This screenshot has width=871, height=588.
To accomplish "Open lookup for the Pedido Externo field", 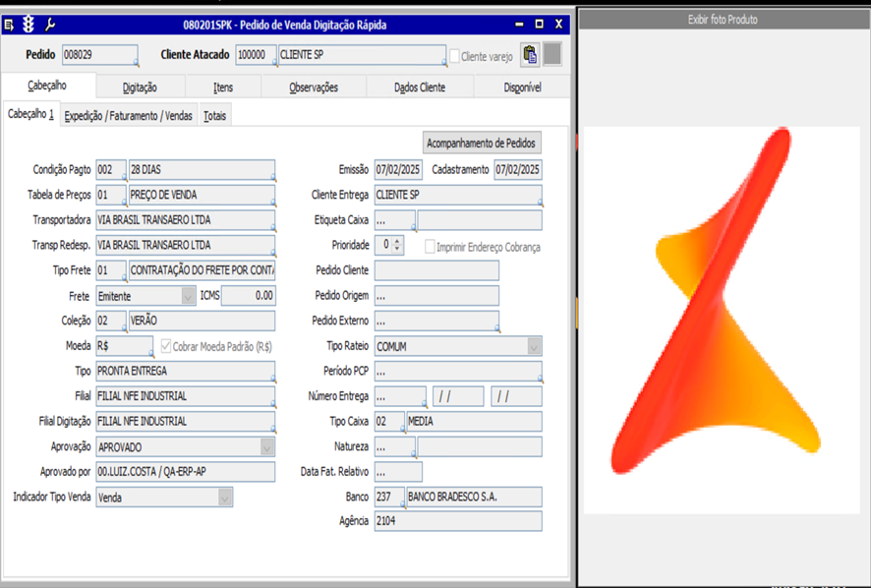I will point(497,329).
